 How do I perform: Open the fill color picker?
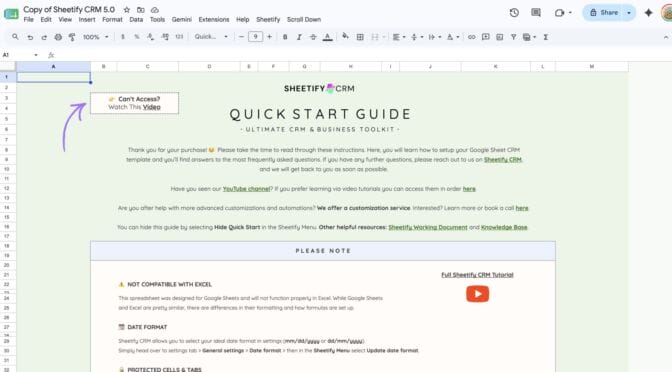(x=345, y=37)
